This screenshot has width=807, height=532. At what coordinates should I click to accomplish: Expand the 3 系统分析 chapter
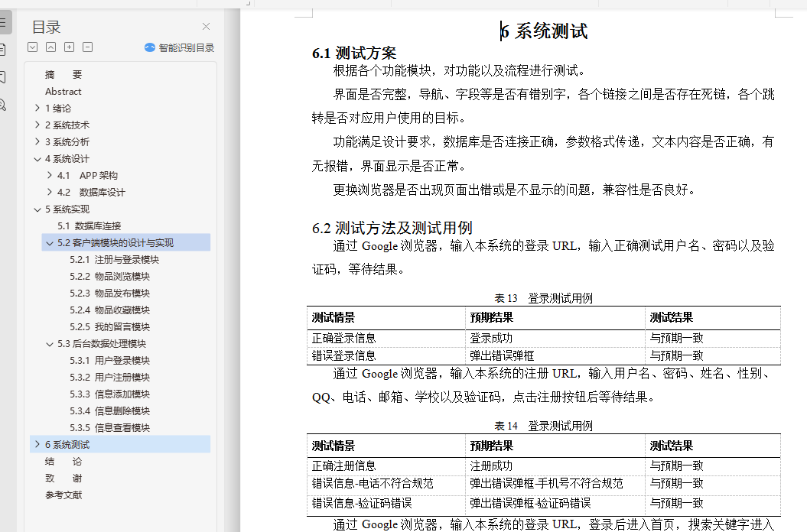point(37,141)
